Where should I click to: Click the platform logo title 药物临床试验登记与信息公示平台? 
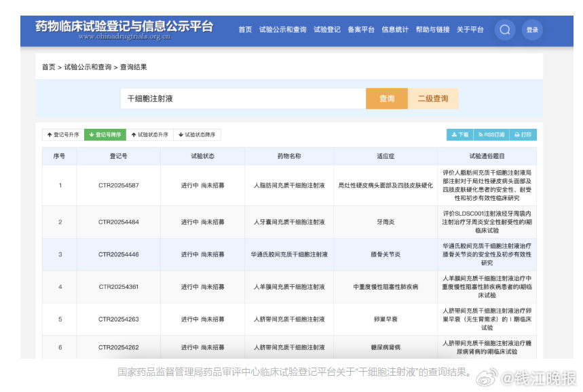click(x=124, y=27)
